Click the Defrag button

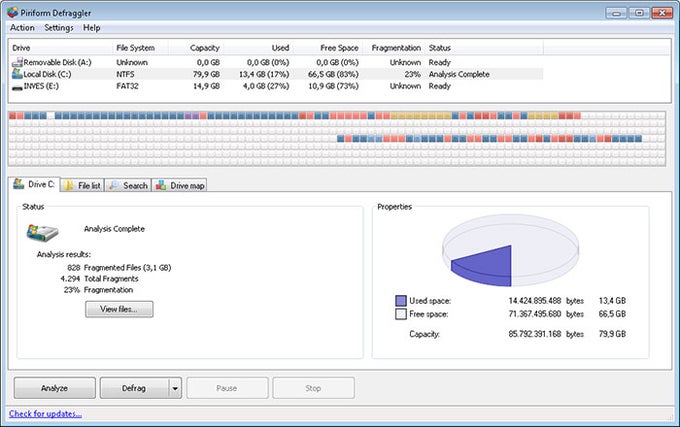click(134, 388)
